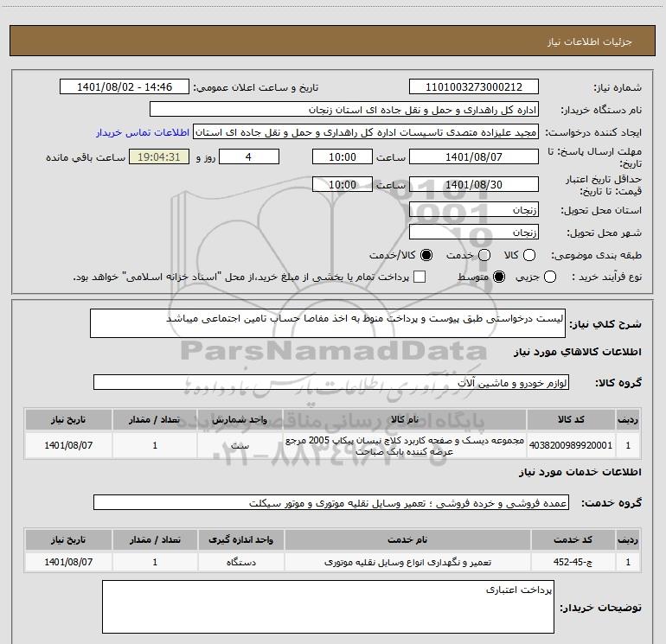The image size is (666, 644).
Task: Click the goods unit cell ست
Action: [240, 445]
